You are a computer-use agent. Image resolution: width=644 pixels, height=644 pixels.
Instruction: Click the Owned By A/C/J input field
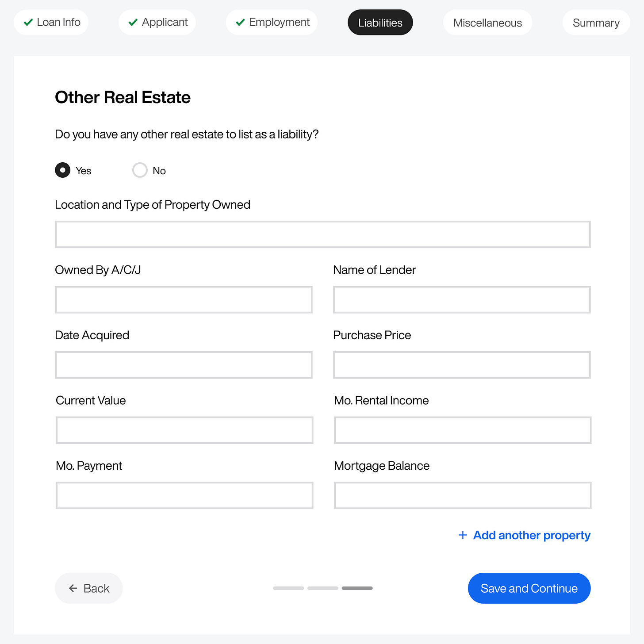[184, 300]
